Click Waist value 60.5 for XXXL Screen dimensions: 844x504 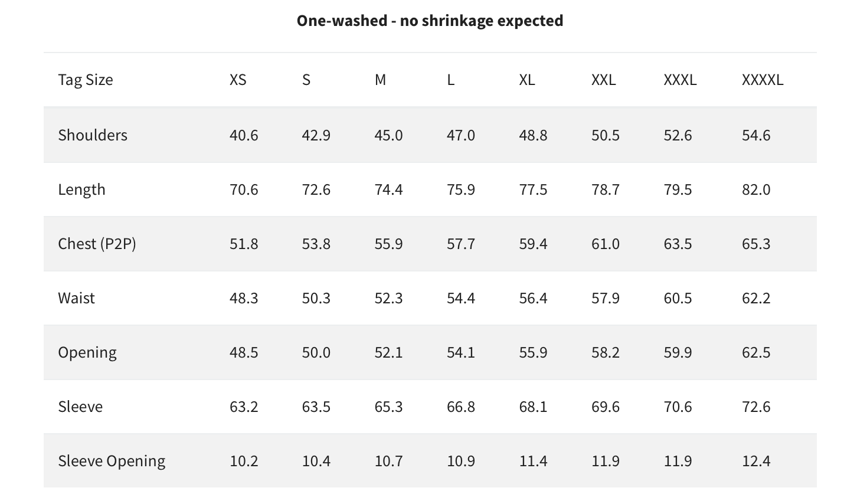[678, 298]
